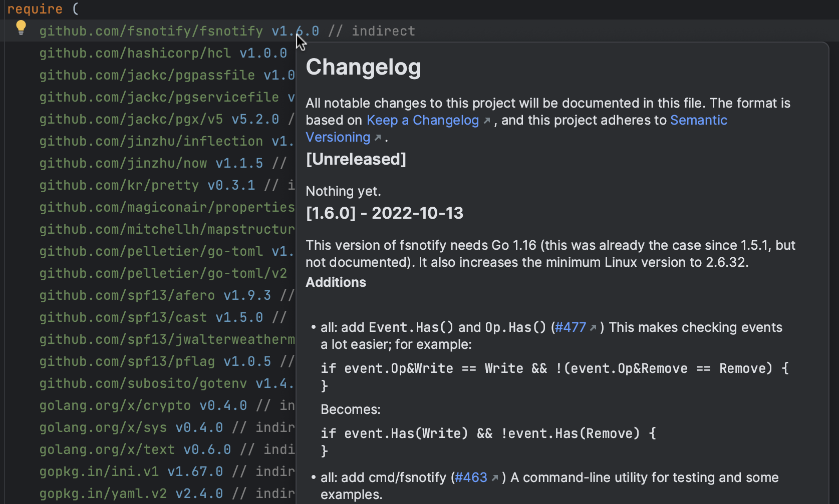The image size is (839, 504).
Task: Click the github.com/spf13/pflag v1.0.5 line
Action: point(167,361)
